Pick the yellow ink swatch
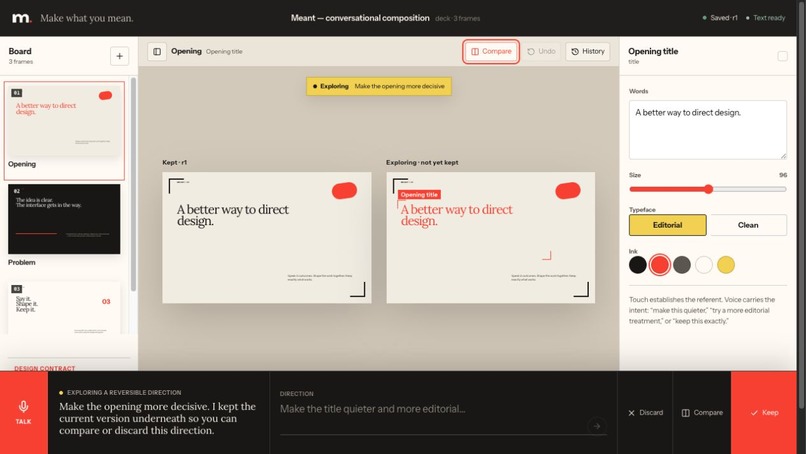 pyautogui.click(x=726, y=265)
